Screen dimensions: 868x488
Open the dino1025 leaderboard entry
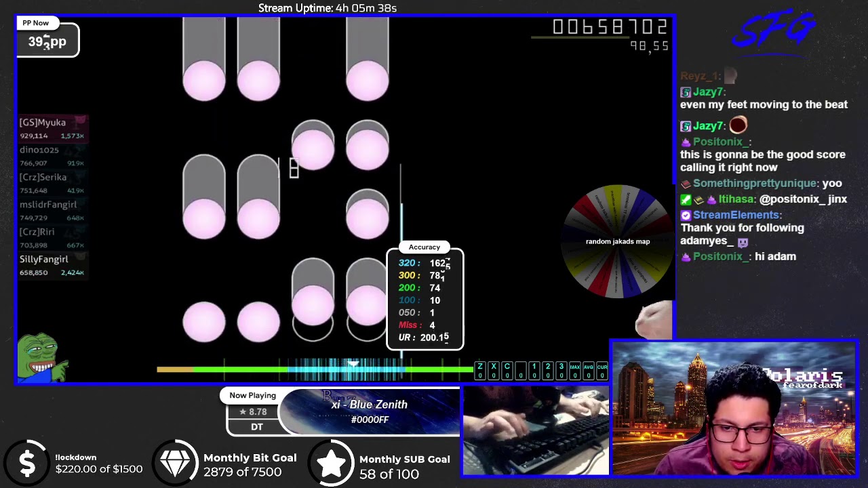(x=53, y=156)
